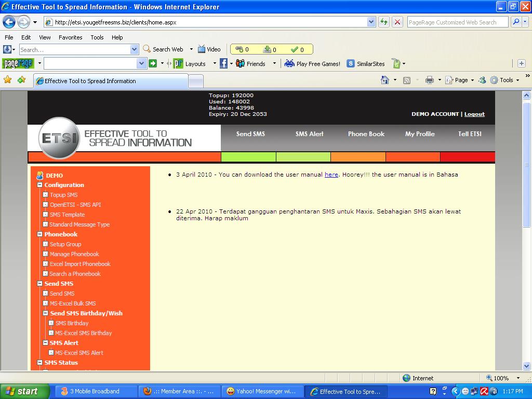
Task: Open SMS Alert in top navigation
Action: click(x=310, y=134)
